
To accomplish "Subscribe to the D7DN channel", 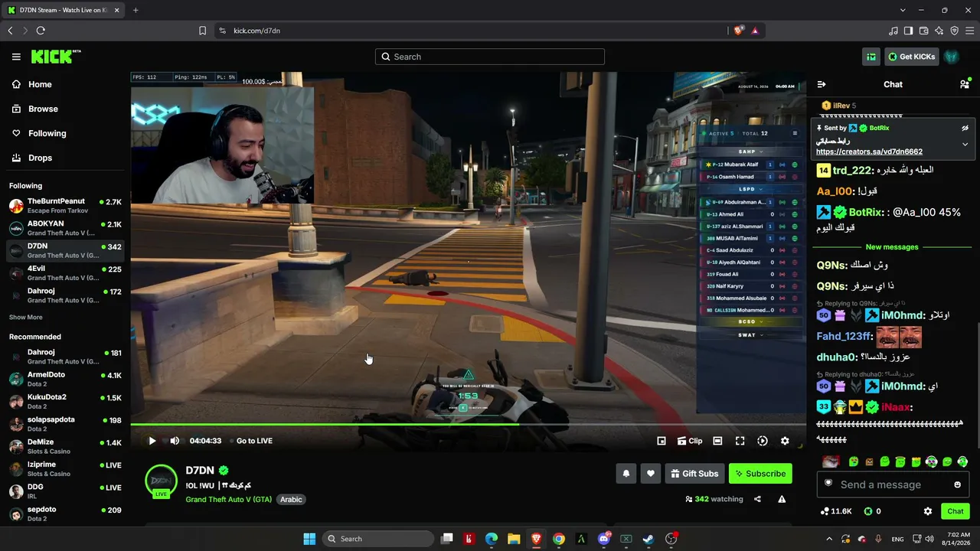I will [760, 474].
